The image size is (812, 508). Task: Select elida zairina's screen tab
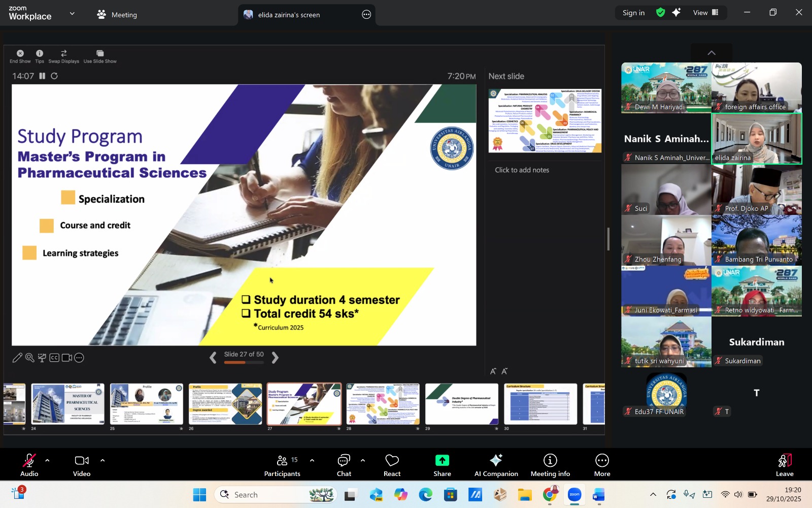click(x=288, y=15)
